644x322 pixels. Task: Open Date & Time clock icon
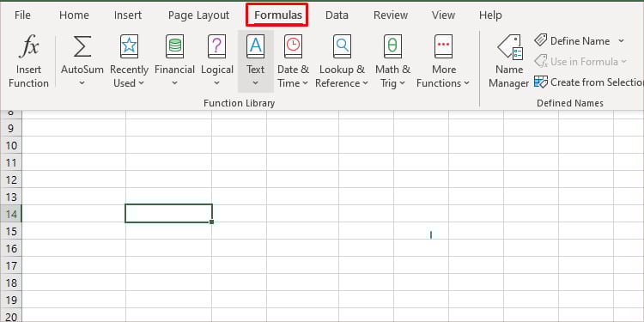pos(293,46)
